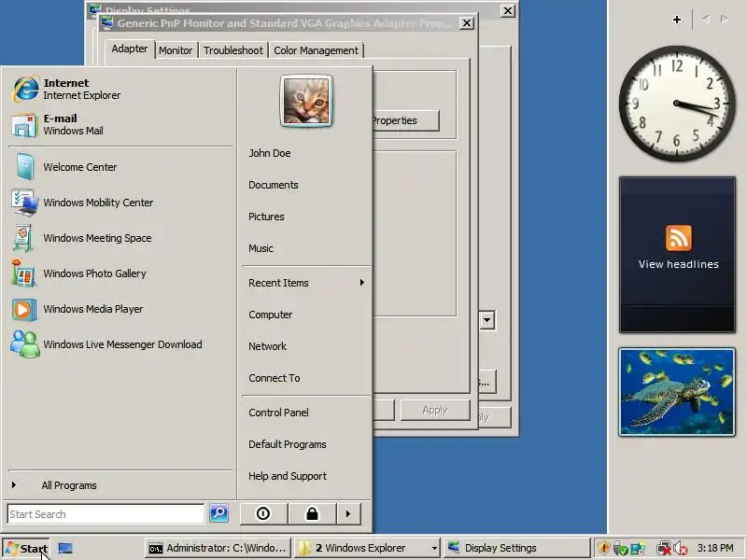Switch to Troubleshoot tab

[x=233, y=50]
